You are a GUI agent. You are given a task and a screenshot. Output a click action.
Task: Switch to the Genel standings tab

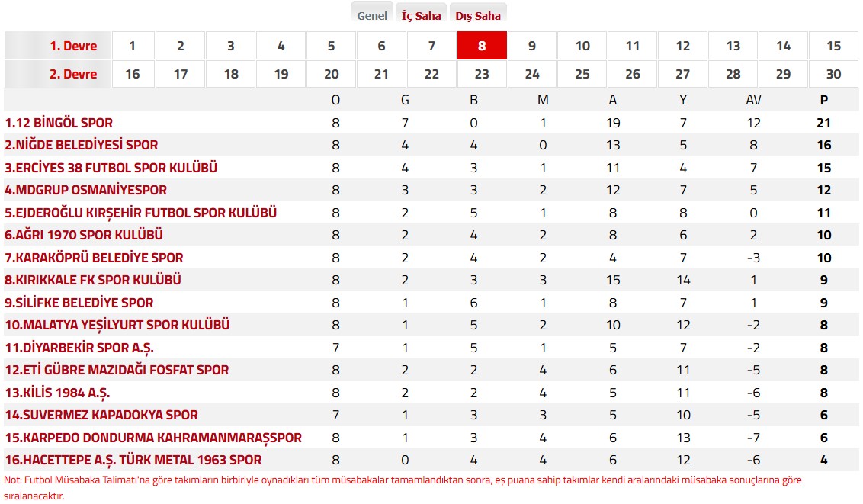click(x=372, y=15)
